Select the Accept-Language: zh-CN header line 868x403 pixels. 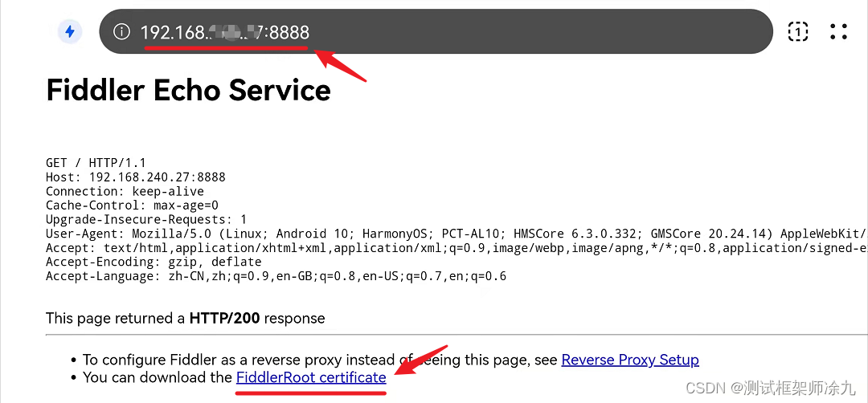click(276, 276)
